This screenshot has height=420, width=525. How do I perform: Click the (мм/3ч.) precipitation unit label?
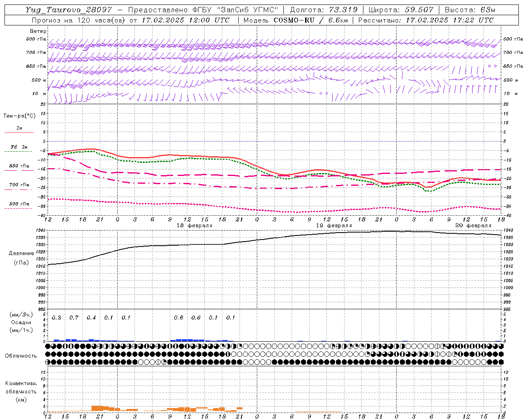point(21,315)
